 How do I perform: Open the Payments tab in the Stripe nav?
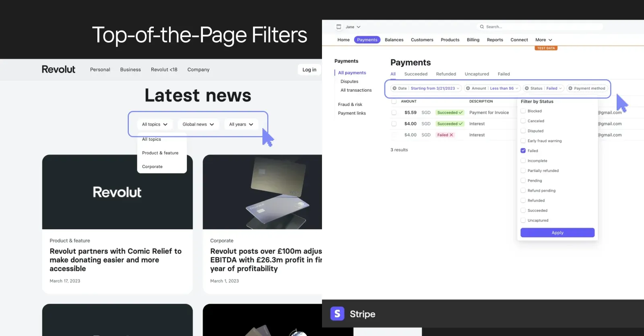point(367,40)
